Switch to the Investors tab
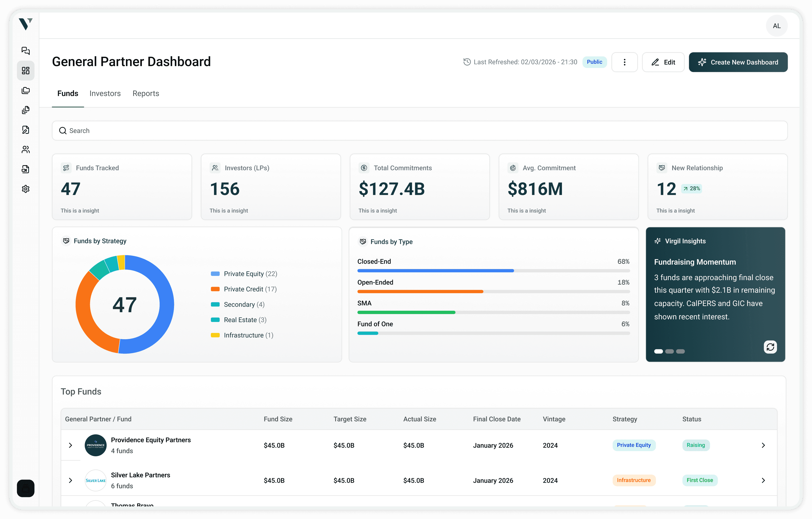The width and height of the screenshot is (812, 519). pos(105,93)
